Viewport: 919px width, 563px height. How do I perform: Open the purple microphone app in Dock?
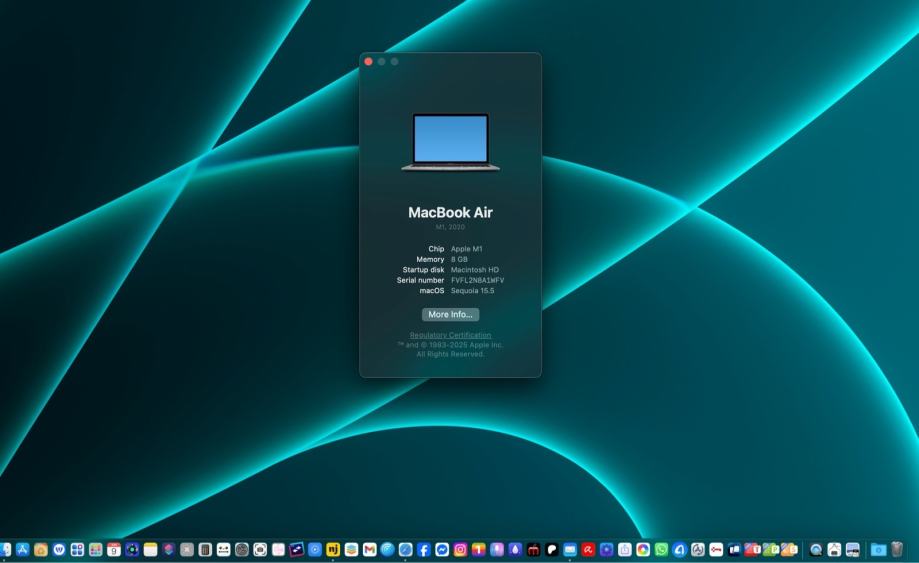point(497,550)
